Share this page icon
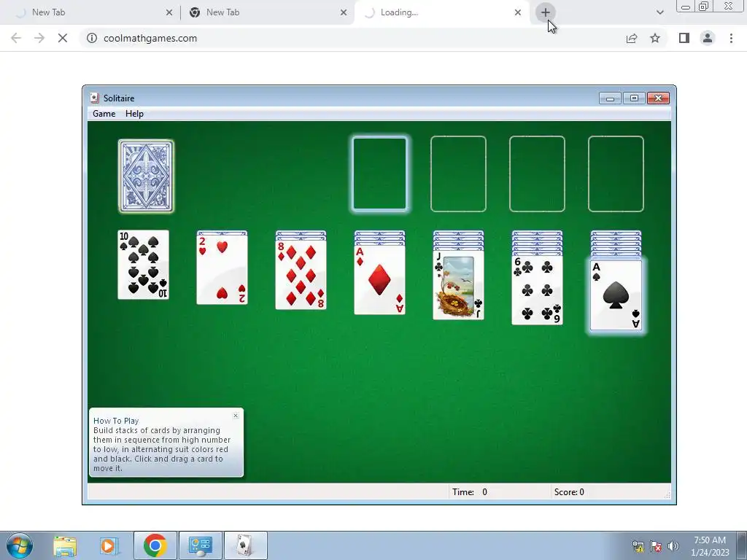Image resolution: width=747 pixels, height=560 pixels. pos(632,38)
